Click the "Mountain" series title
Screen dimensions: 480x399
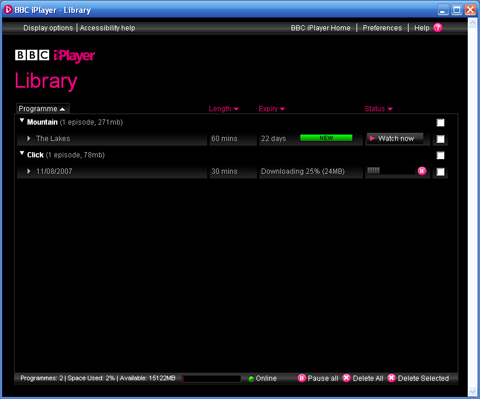click(42, 122)
